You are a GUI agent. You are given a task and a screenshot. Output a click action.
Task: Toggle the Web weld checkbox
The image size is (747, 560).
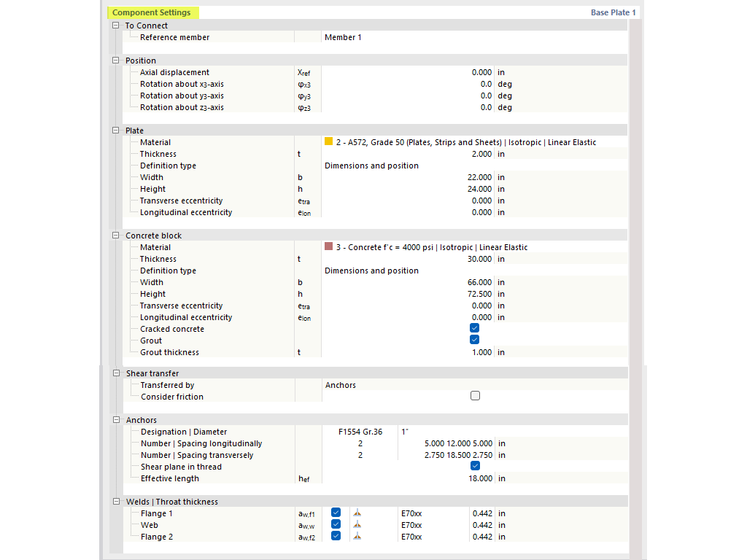336,525
